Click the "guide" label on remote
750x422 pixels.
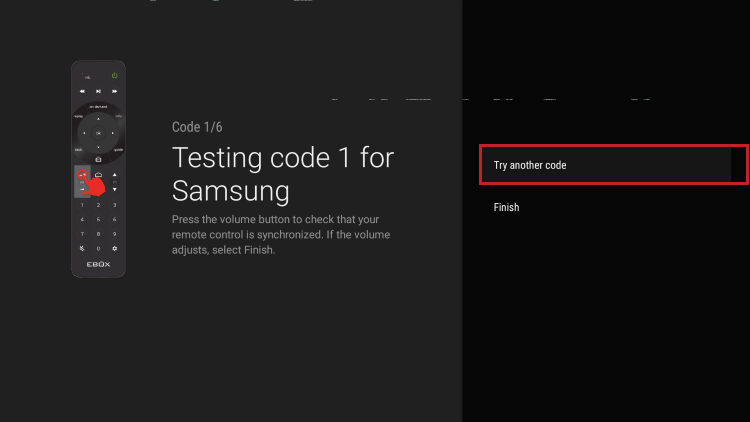(118, 149)
